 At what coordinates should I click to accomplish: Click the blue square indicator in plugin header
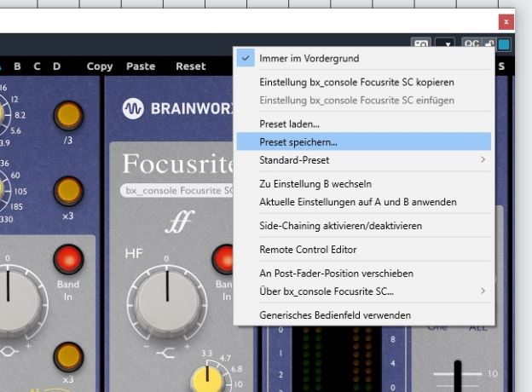pos(504,44)
